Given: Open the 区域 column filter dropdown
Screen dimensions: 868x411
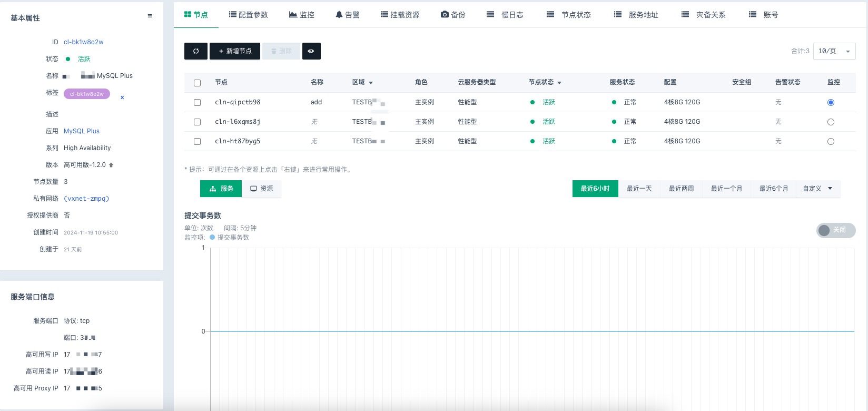Looking at the screenshot, I should coord(371,83).
